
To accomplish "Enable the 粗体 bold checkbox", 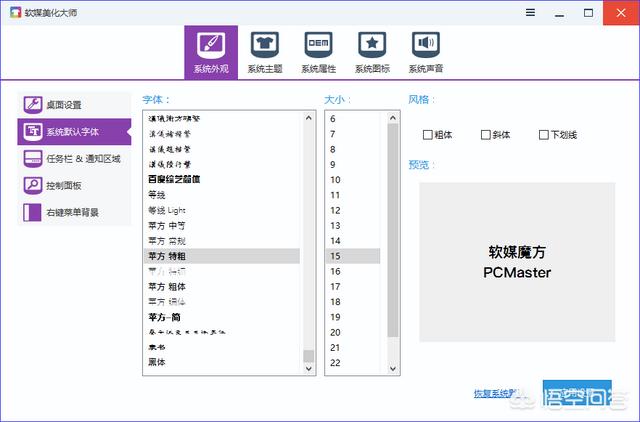I will click(x=428, y=135).
